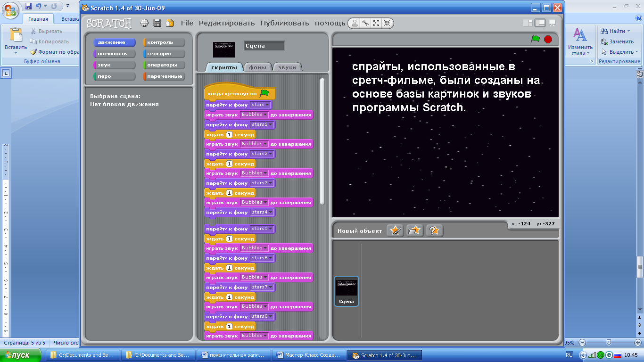This screenshot has height=362, width=644.
Task: Click the share project icon in Scratch
Action: tap(170, 23)
